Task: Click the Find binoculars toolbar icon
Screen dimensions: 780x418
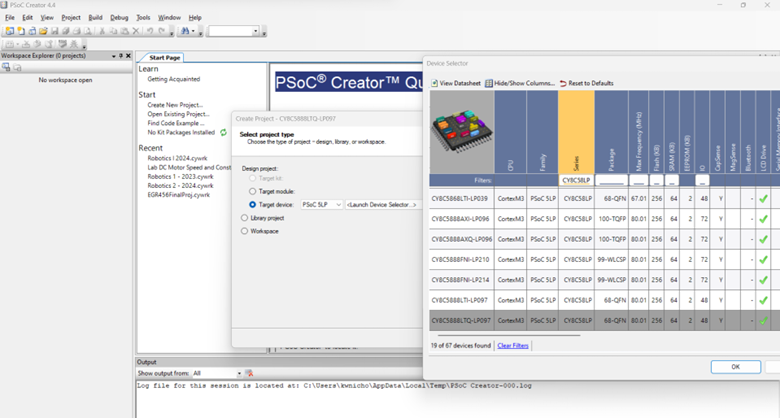Action: tap(185, 31)
